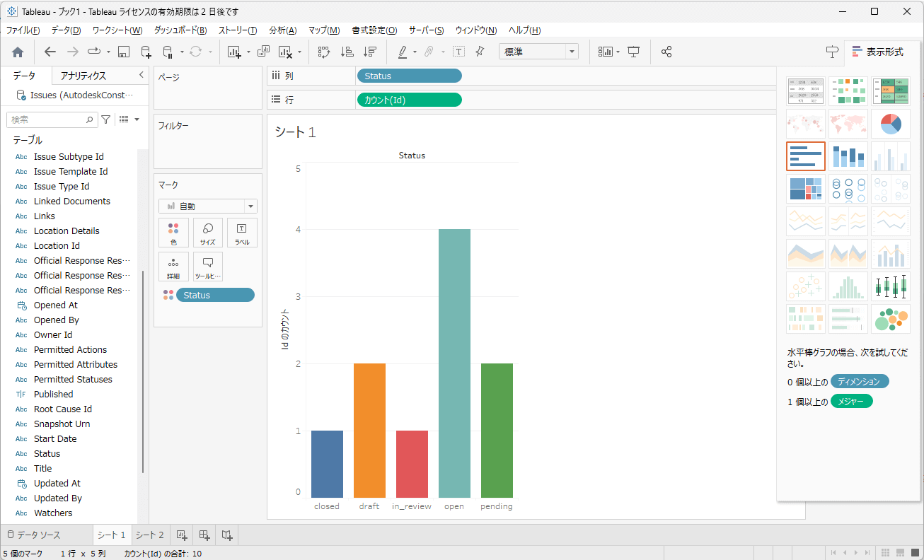924x560 pixels.
Task: Open the ファイル(F) menu
Action: pos(23,30)
